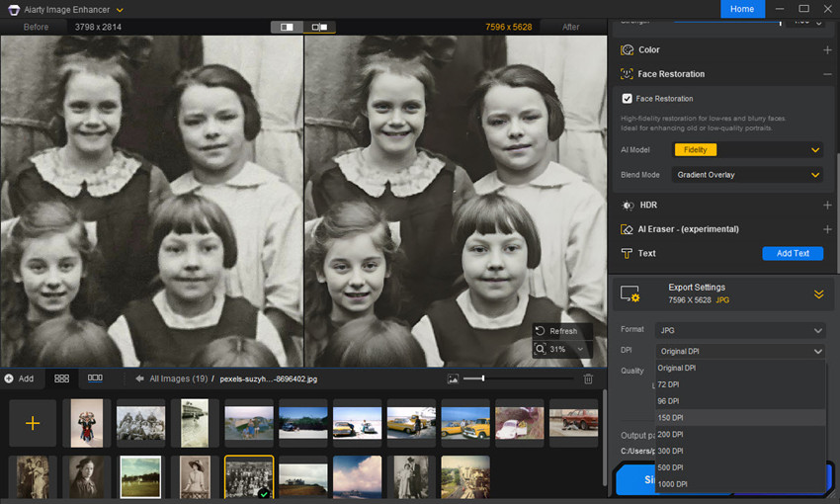Open the 31% zoom level dropdown
The image size is (840, 504).
580,349
